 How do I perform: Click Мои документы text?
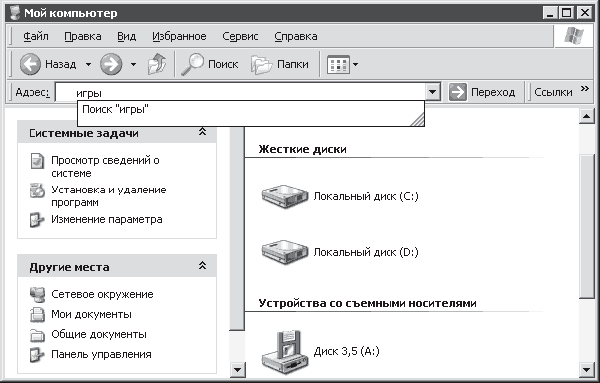[x=91, y=315]
